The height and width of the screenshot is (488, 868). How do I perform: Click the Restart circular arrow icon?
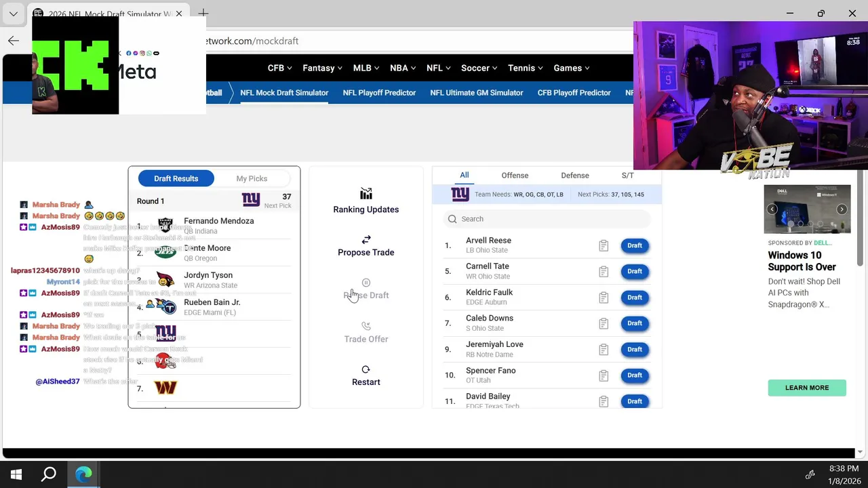pos(366,369)
